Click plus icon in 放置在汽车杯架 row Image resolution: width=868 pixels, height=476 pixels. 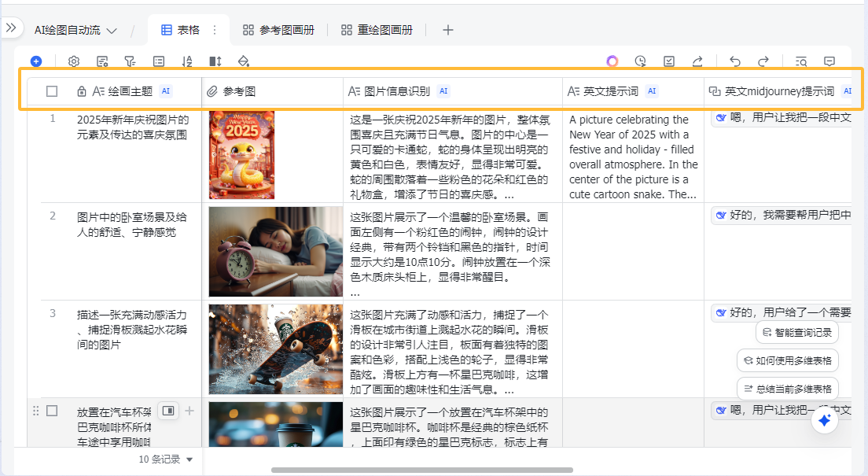pos(189,411)
